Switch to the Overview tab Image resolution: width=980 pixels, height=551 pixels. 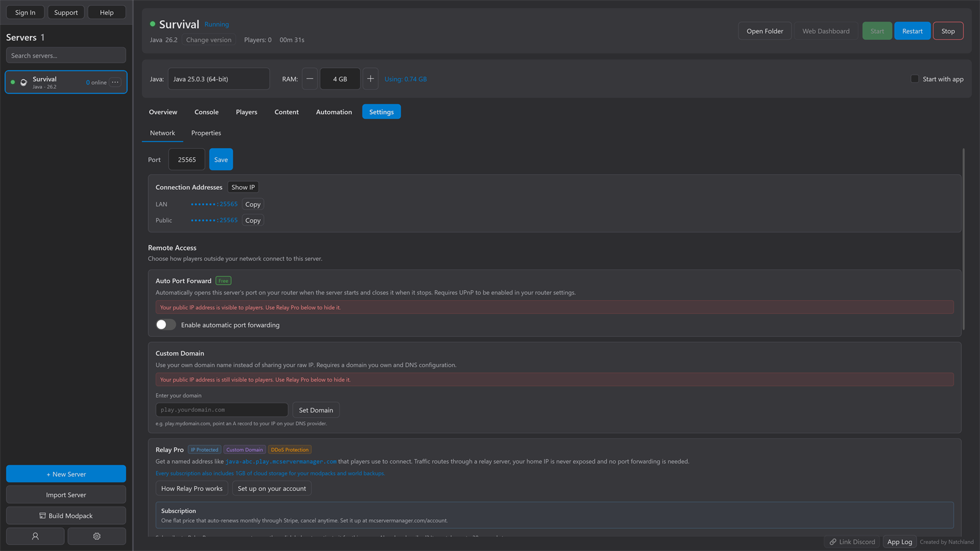(163, 112)
